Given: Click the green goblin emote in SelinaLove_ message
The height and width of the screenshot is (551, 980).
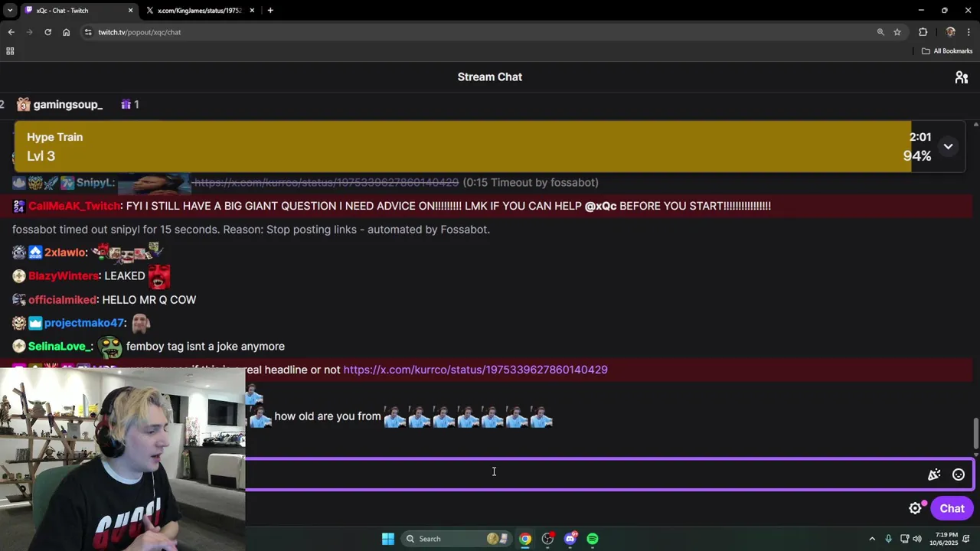Looking at the screenshot, I should click(110, 346).
